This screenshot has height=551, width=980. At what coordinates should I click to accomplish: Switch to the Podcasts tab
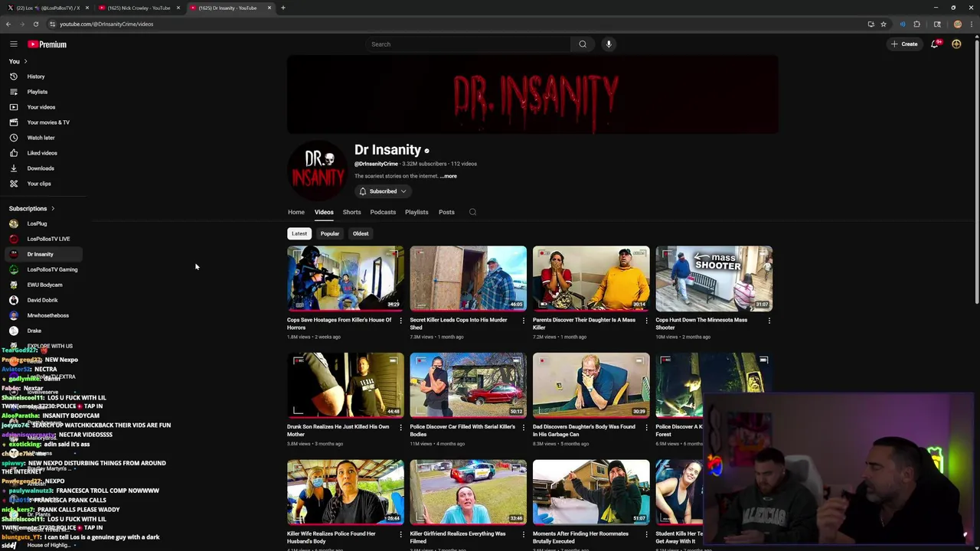(x=383, y=212)
